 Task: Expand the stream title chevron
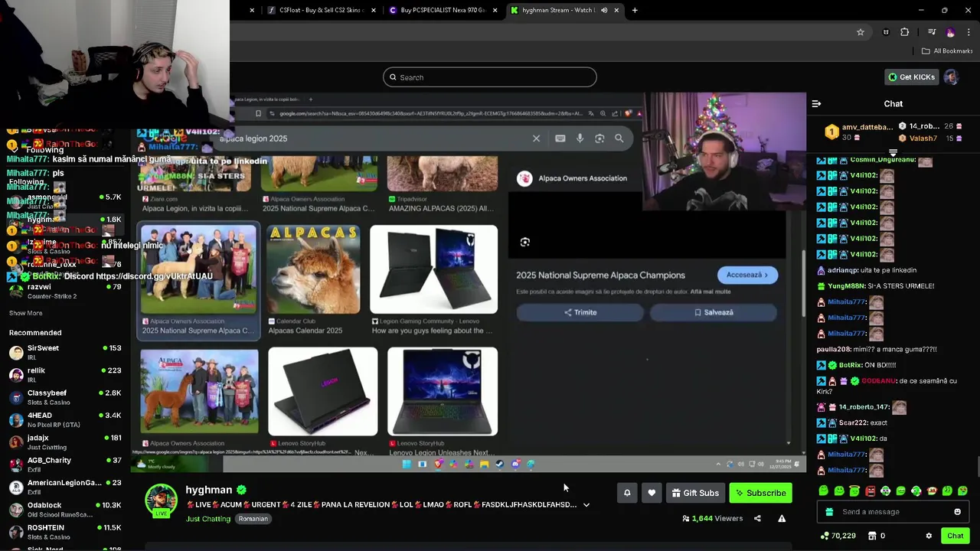[586, 505]
